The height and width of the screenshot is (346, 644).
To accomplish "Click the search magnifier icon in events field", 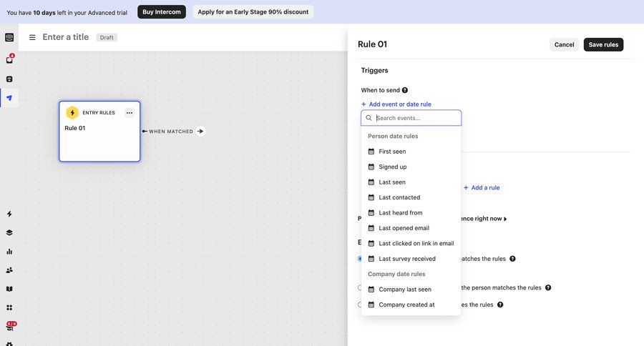I will pos(369,118).
